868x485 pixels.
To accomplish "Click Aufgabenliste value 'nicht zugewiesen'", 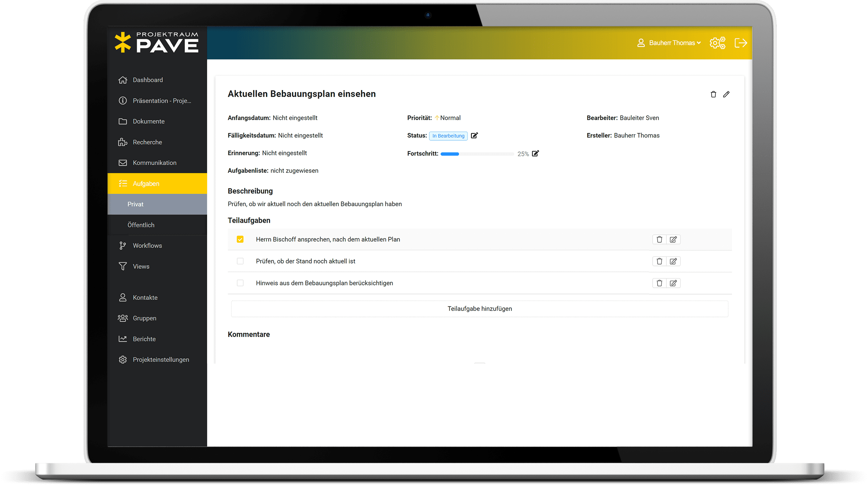I will [x=294, y=171].
